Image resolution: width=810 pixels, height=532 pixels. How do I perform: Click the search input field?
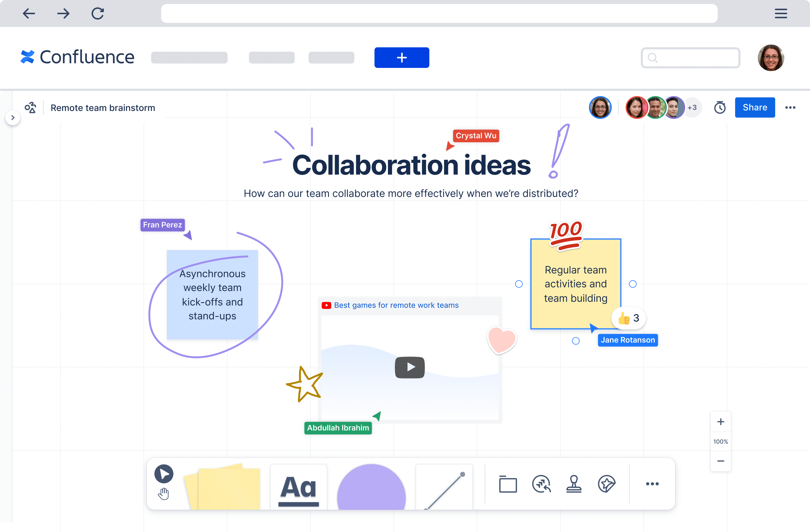pyautogui.click(x=690, y=58)
